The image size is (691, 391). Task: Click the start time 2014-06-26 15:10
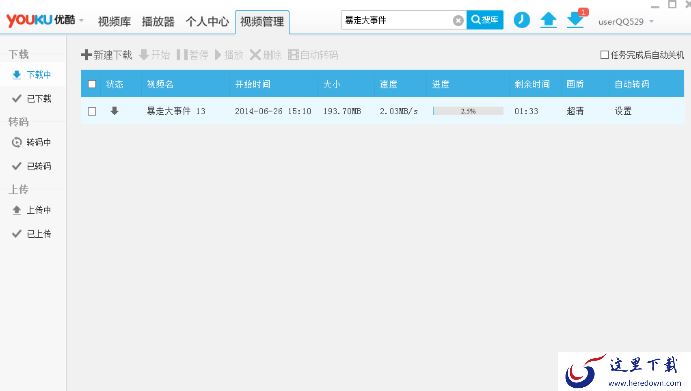click(x=273, y=111)
